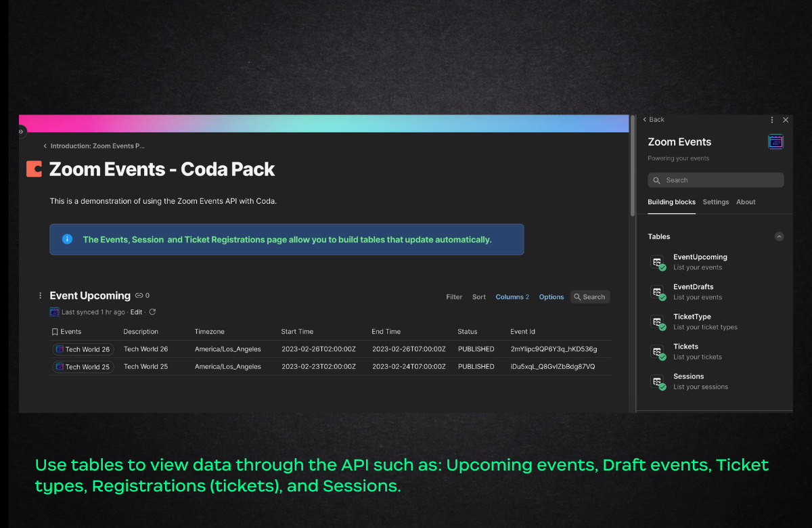Click the refresh sync icon
Screen dimensions: 812x528
[x=152, y=312]
